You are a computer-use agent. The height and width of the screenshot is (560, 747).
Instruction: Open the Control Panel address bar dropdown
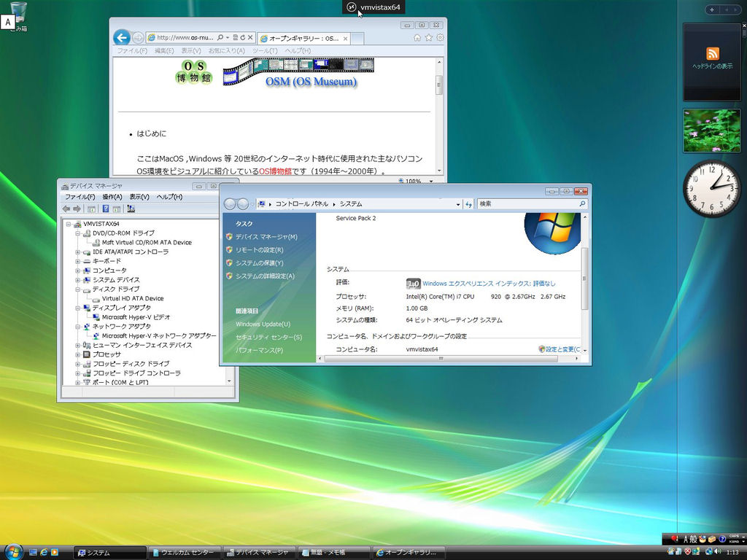(x=458, y=204)
